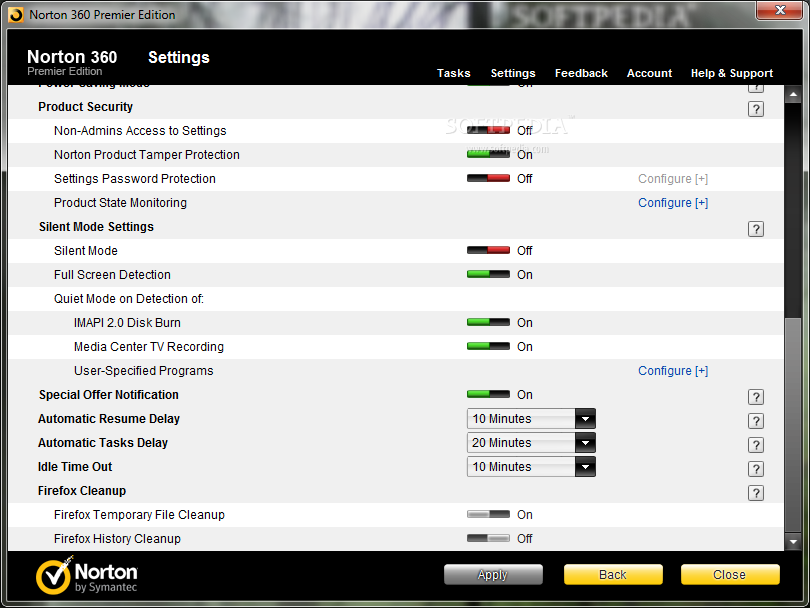Click the Silent Mode Settings heading
The image size is (810, 608).
(96, 226)
